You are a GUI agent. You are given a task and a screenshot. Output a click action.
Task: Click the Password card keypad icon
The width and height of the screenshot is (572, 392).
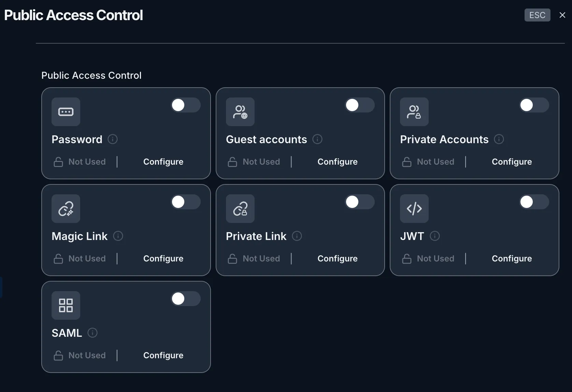click(66, 112)
